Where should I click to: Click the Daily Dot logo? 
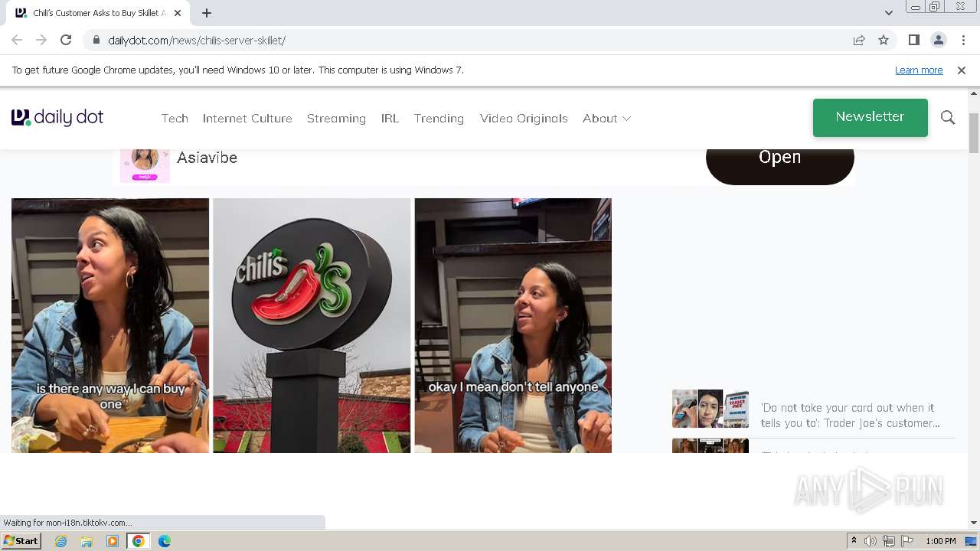pyautogui.click(x=57, y=117)
